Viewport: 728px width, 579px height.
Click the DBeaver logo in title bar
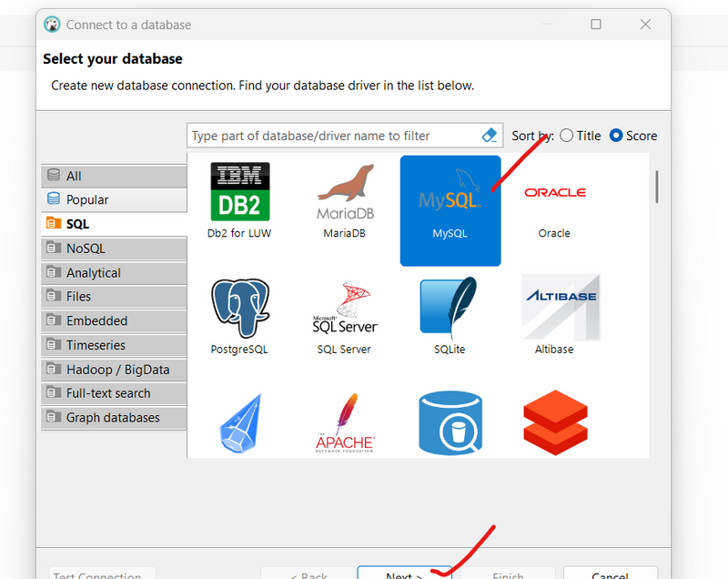(x=52, y=25)
